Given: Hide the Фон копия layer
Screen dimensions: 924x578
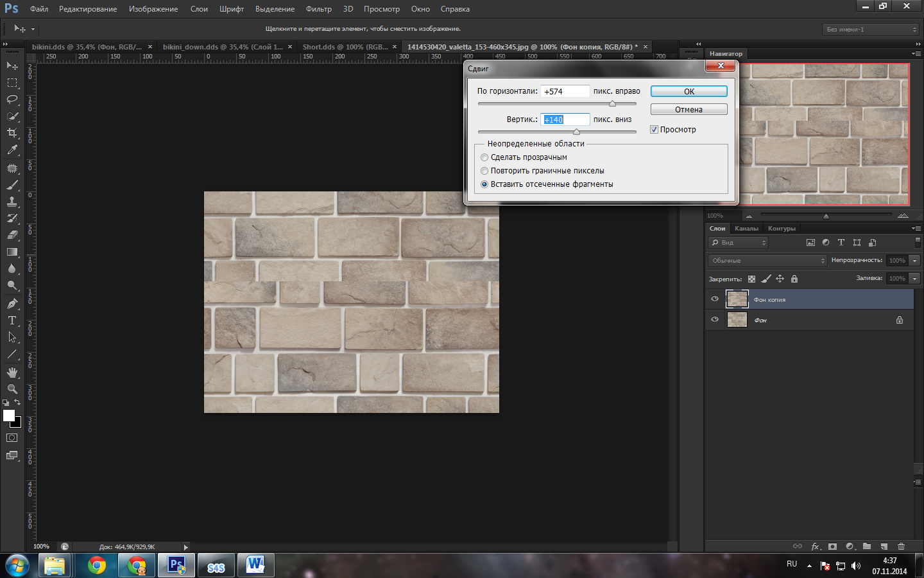Looking at the screenshot, I should click(715, 299).
